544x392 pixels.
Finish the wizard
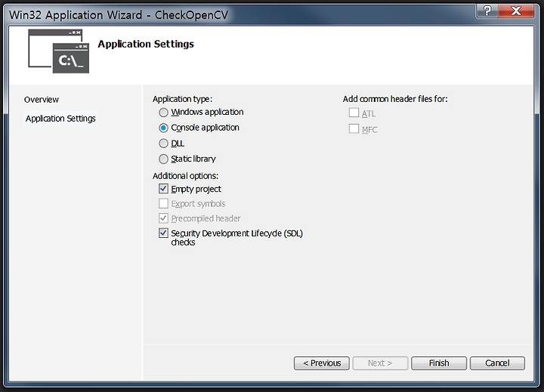pyautogui.click(x=439, y=363)
